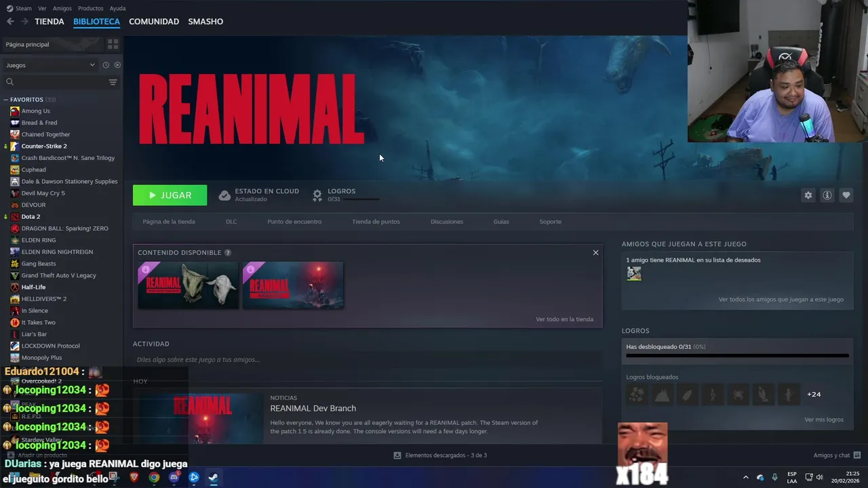
Task: Click the locked spider achievement icon
Action: [x=738, y=394]
